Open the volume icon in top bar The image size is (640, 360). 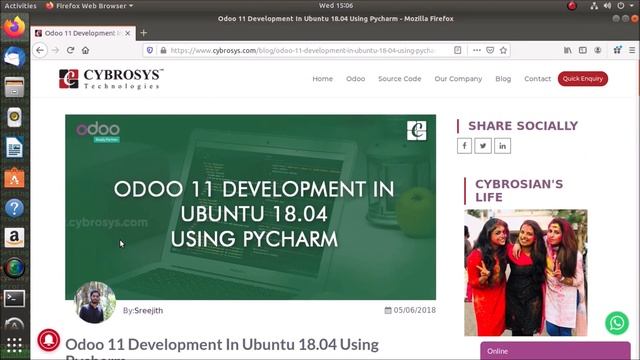[607, 6]
